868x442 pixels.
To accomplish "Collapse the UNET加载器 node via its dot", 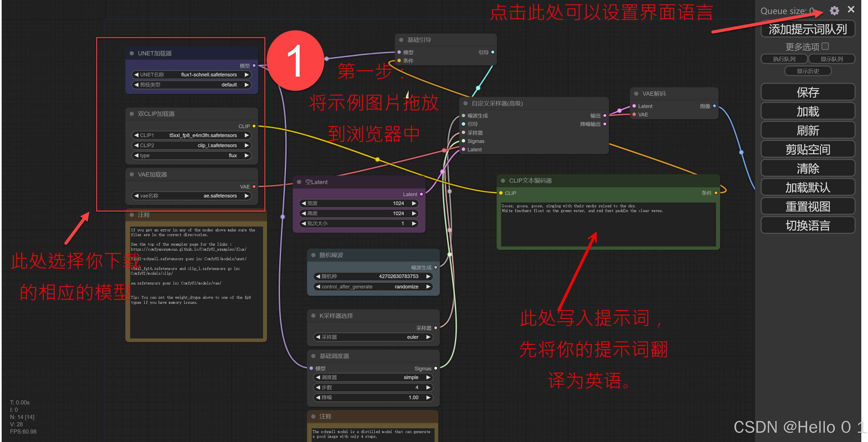I will point(132,53).
